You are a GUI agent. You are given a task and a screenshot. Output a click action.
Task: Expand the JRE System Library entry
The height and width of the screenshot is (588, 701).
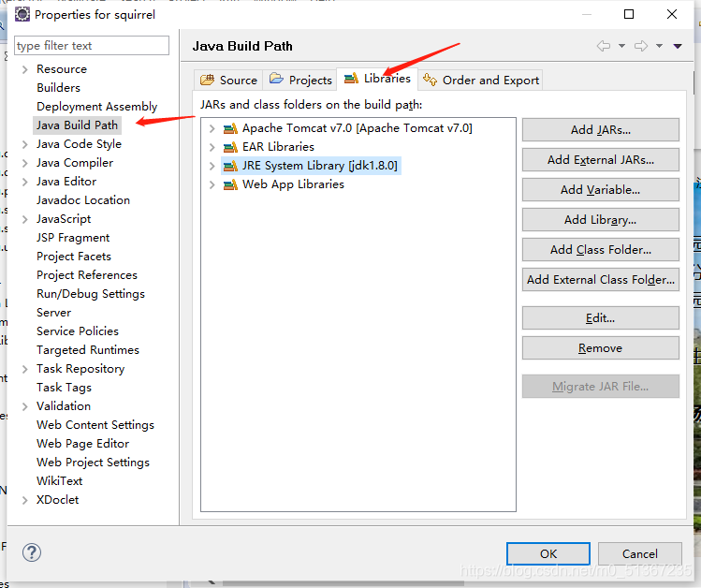click(212, 166)
